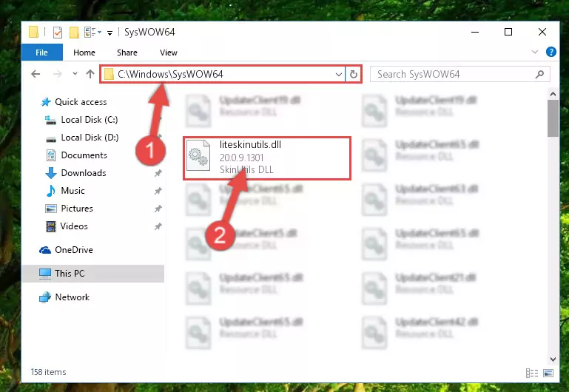Click the pin icon next to Downloads
This screenshot has height=392, width=569.
coord(158,173)
